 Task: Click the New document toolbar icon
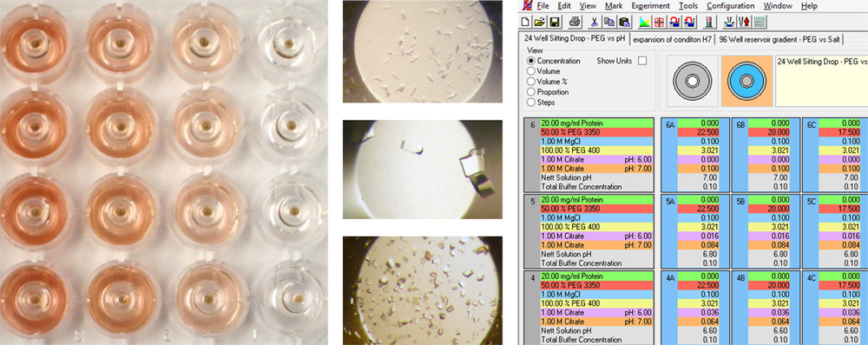tap(526, 23)
